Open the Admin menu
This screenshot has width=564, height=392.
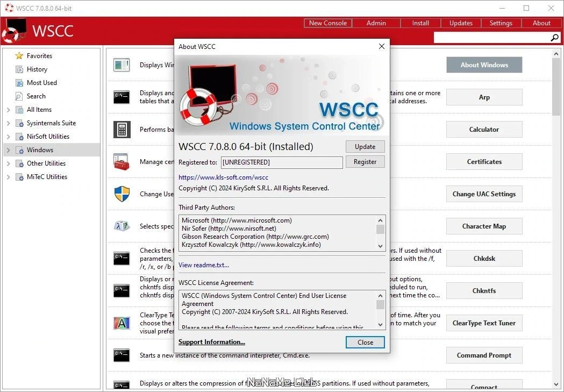coord(376,23)
